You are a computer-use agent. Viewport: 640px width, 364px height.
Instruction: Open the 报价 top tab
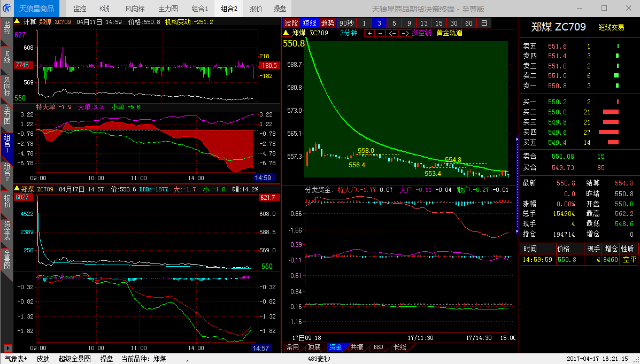point(256,9)
